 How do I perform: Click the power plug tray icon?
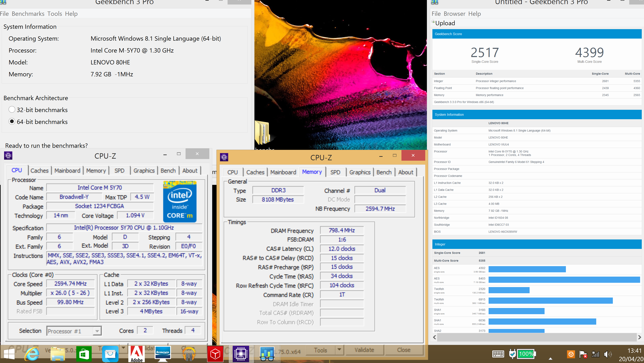512,354
